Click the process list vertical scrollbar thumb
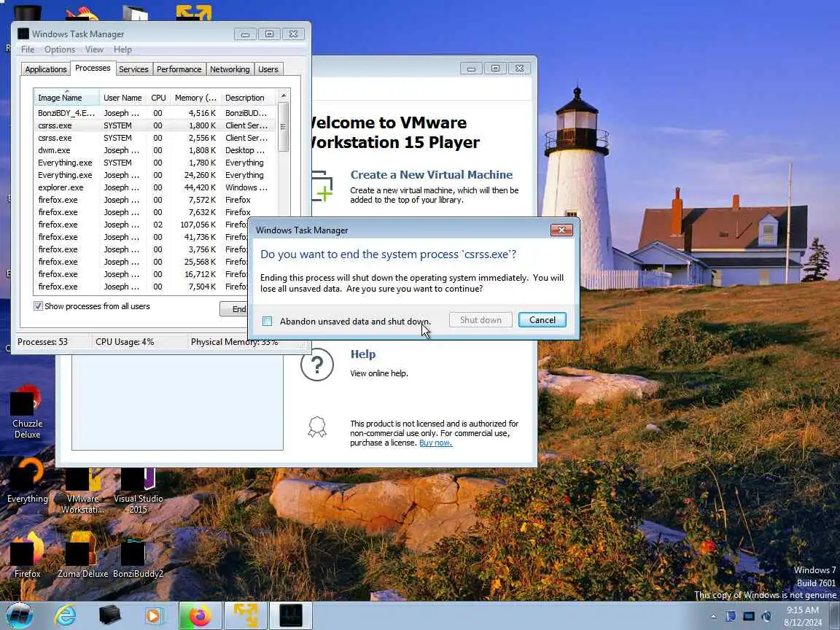 (x=284, y=127)
